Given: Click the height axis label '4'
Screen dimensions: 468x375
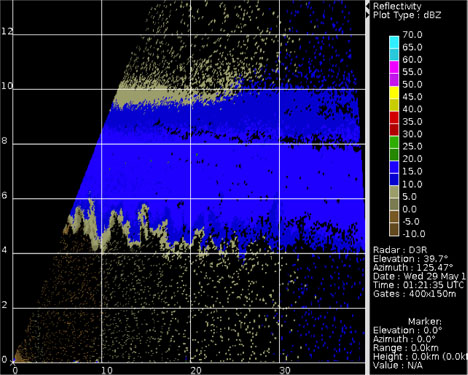Looking at the screenshot, I should (x=4, y=250).
